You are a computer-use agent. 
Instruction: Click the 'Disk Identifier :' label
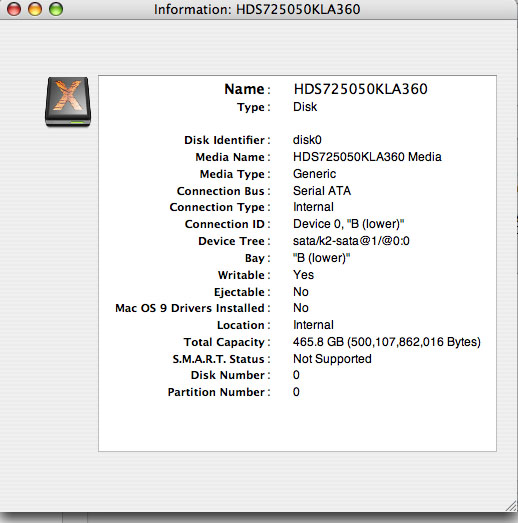click(x=227, y=140)
